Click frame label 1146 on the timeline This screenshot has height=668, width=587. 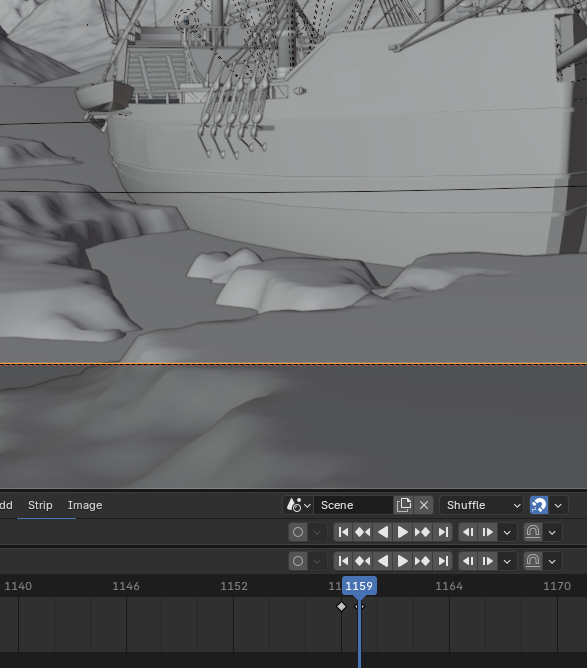pos(126,586)
